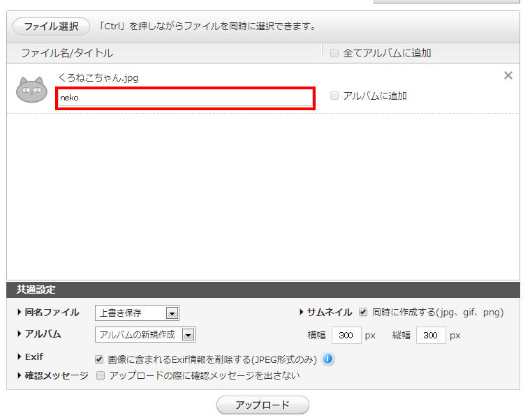This screenshot has height=420, width=530.
Task: Open the Exif info icon
Action: pyautogui.click(x=327, y=359)
